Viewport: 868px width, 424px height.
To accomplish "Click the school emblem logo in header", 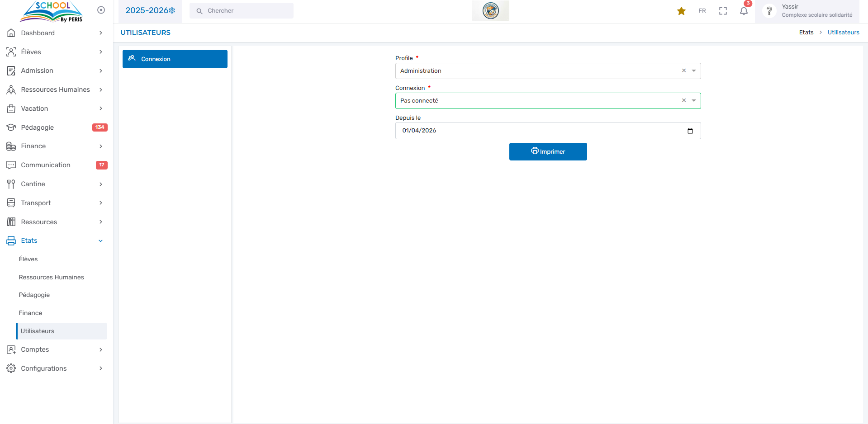I will tap(490, 10).
